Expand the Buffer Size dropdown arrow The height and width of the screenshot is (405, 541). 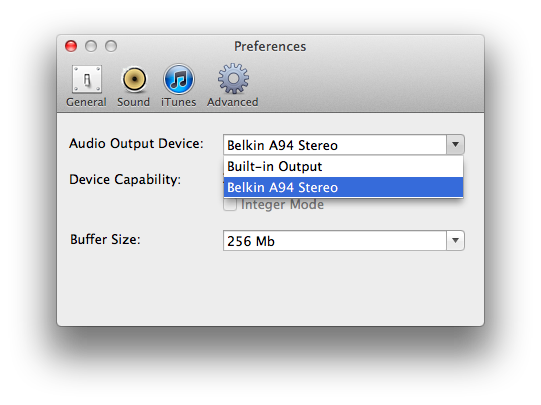[x=455, y=240]
